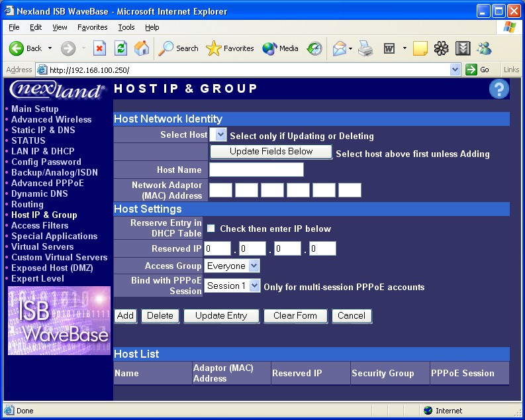Screen dimensions: 525x420
Task: Open the Access Filters link
Action: tap(40, 225)
